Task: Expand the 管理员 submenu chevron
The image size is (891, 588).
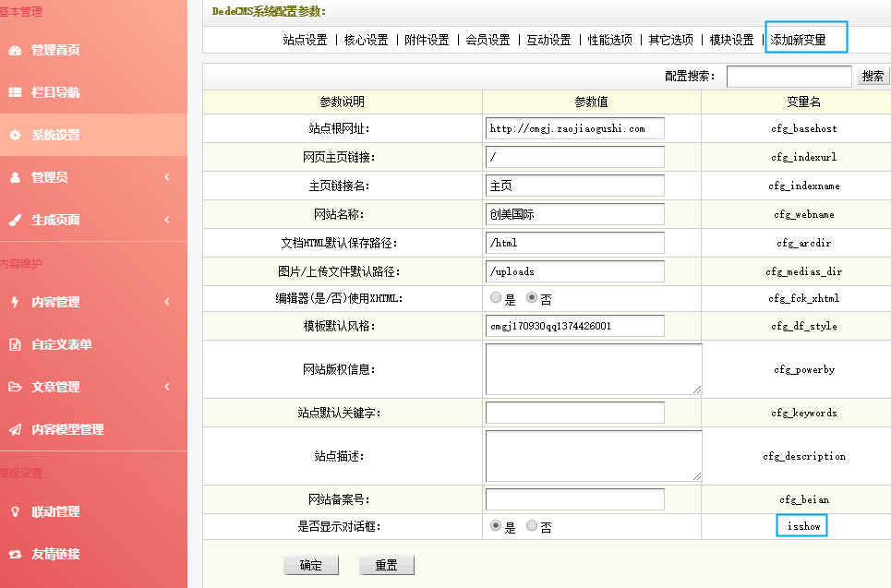Action: click(x=167, y=177)
